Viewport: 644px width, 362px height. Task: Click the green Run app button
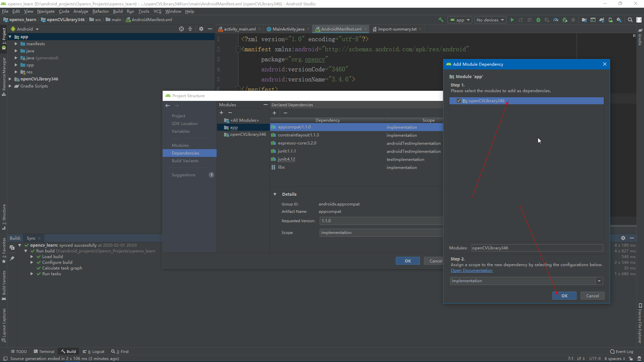(512, 20)
